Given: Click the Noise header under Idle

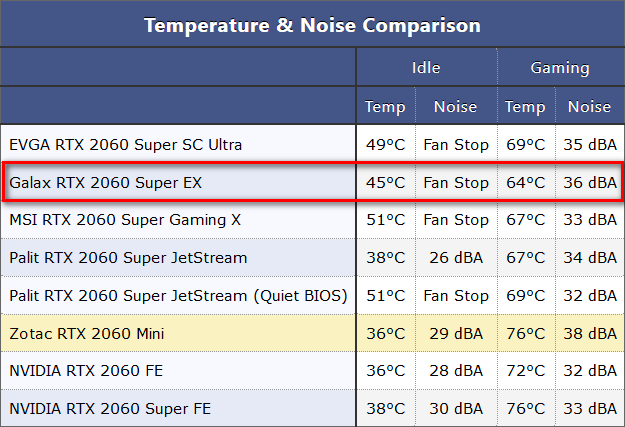Looking at the screenshot, I should coord(455,106).
